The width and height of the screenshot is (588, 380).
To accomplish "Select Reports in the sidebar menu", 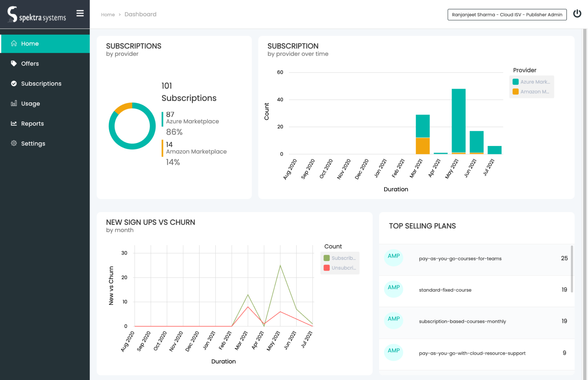I will tap(33, 123).
